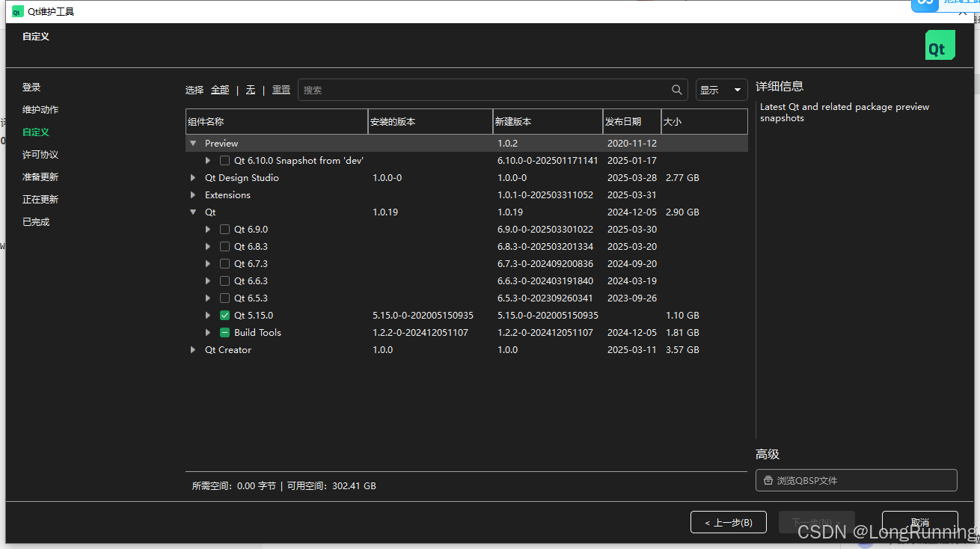Click the 已完成 step label
The height and width of the screenshot is (549, 980).
point(36,222)
